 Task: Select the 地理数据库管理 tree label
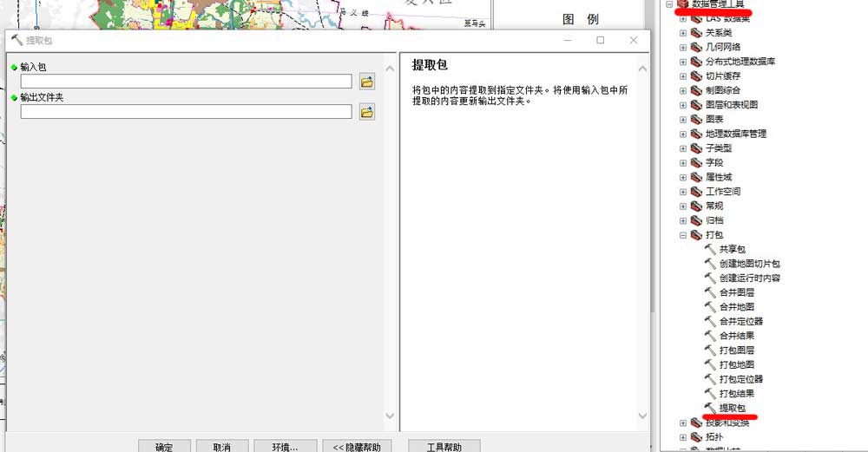click(736, 134)
